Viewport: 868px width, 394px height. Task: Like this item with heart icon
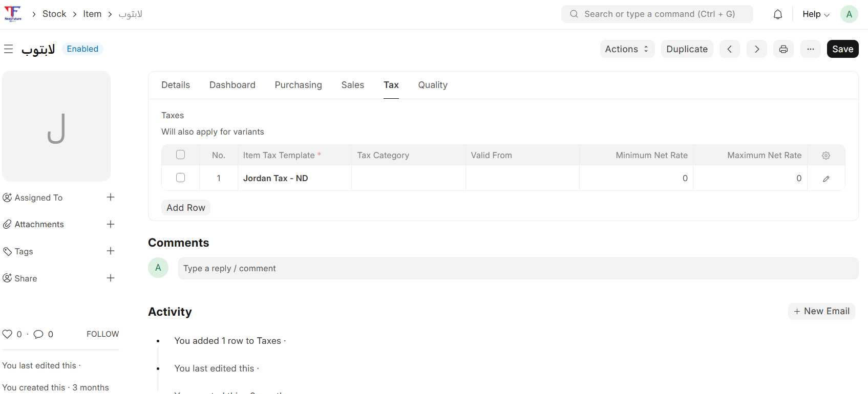(7, 334)
